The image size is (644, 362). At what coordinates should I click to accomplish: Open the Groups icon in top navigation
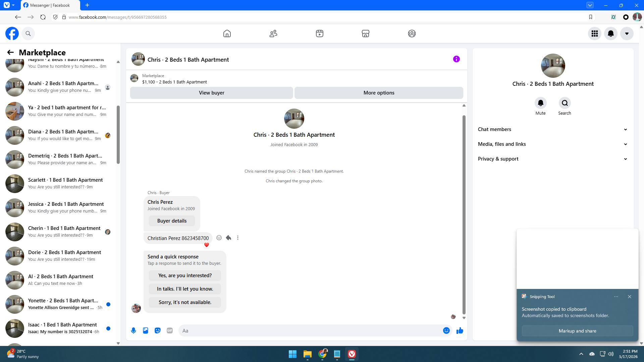(412, 34)
